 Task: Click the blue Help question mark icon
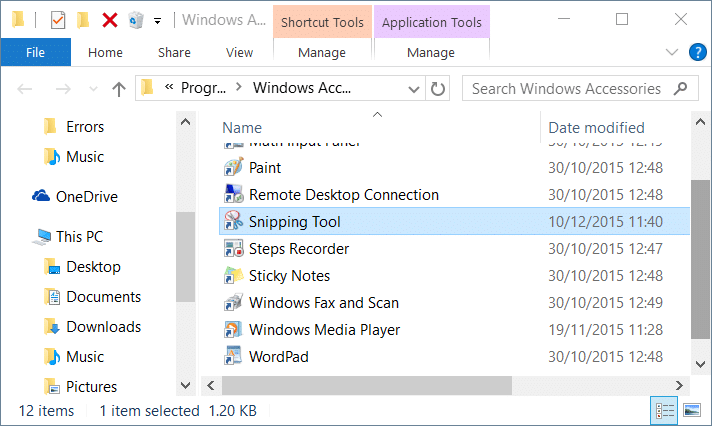tap(697, 52)
